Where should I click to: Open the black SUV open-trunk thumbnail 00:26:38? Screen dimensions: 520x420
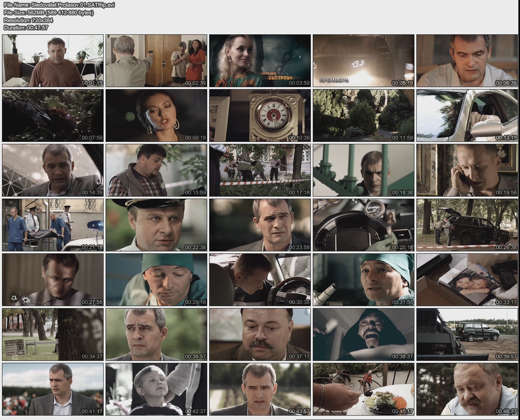[467, 225]
